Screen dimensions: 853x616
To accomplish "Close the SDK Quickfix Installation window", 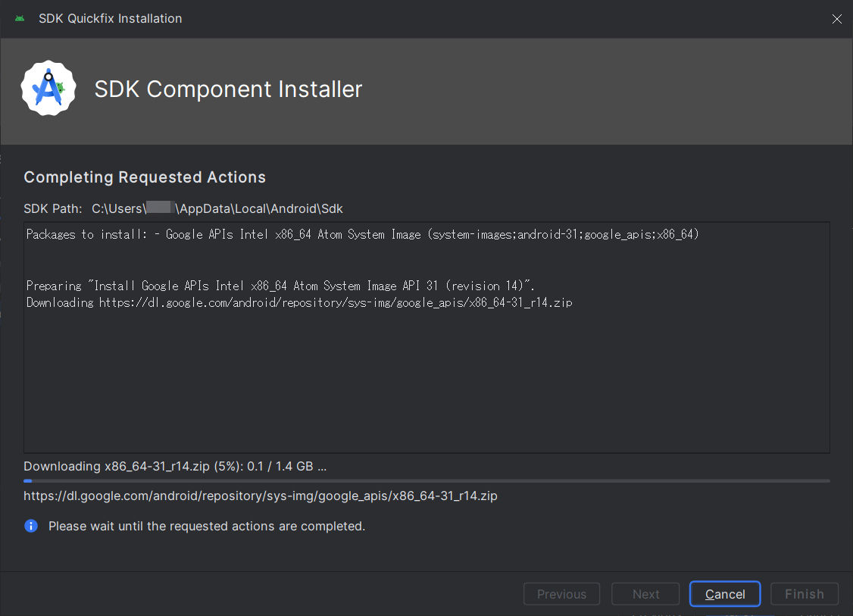I will [x=836, y=19].
